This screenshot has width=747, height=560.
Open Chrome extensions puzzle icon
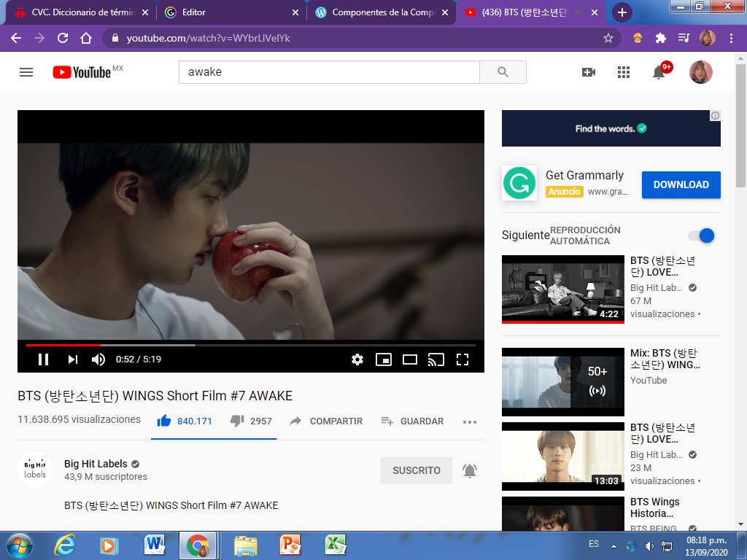pyautogui.click(x=660, y=38)
